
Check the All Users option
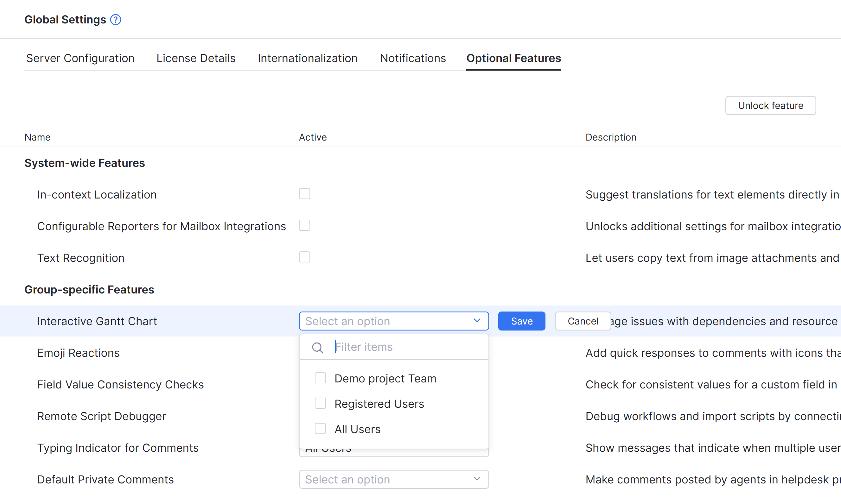pos(320,429)
